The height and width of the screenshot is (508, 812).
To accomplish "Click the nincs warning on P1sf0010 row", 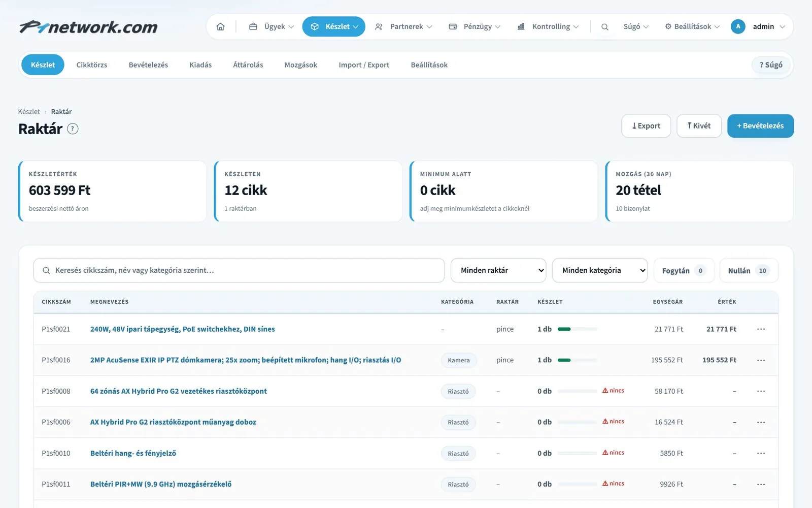I will point(613,453).
